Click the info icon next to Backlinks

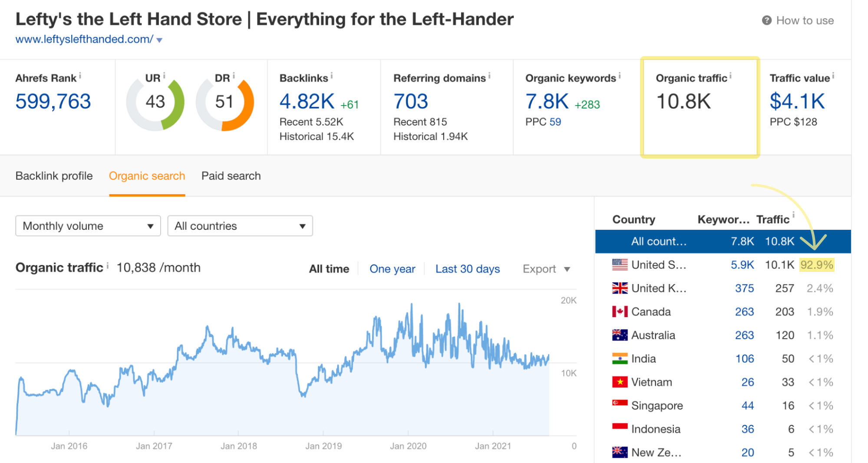(x=332, y=76)
